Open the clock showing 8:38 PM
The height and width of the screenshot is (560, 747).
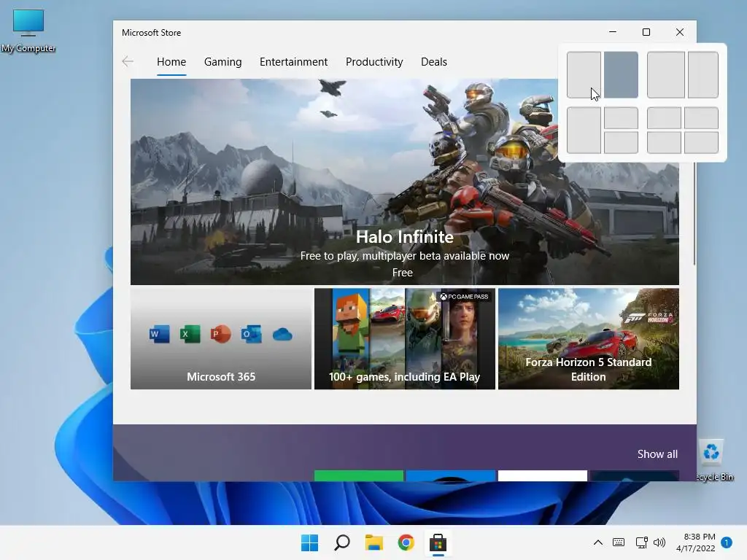pyautogui.click(x=695, y=542)
